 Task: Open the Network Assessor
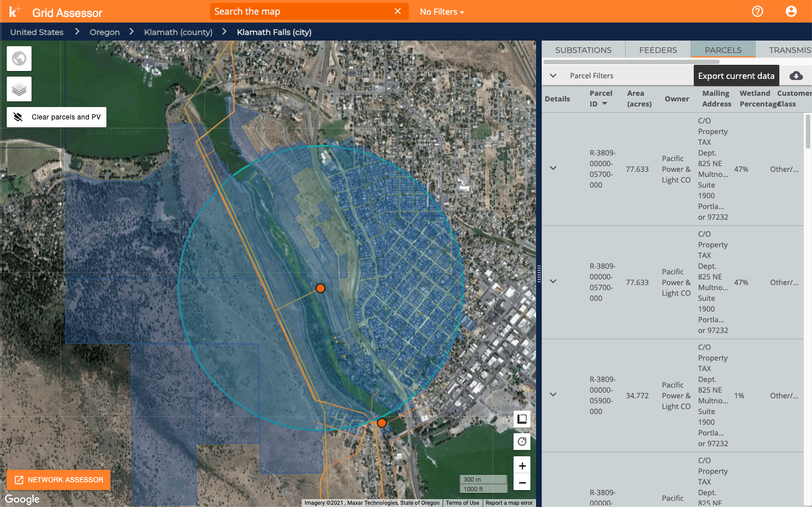point(58,479)
